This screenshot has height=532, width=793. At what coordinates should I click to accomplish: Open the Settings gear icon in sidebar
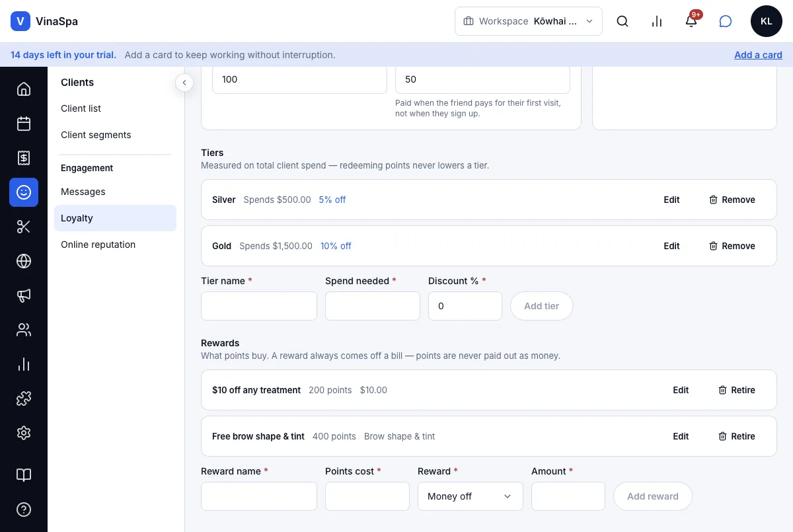point(24,433)
